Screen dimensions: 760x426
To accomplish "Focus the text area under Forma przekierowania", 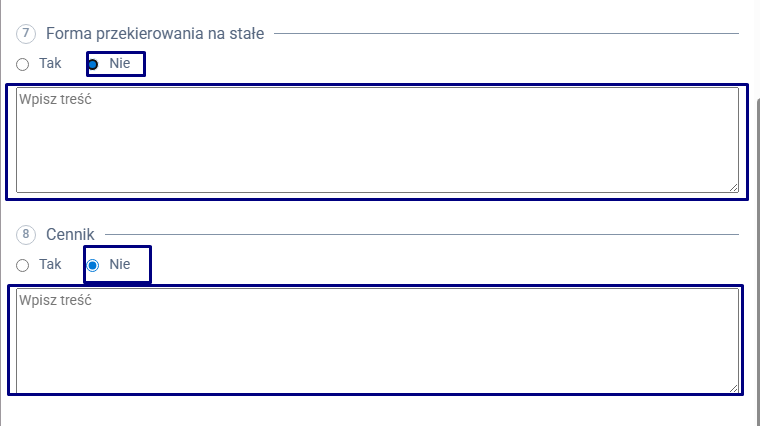I will click(377, 140).
